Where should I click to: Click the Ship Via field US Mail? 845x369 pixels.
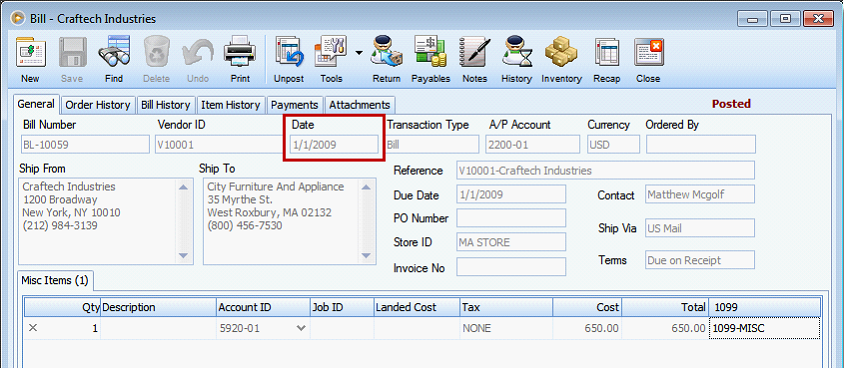pos(699,228)
